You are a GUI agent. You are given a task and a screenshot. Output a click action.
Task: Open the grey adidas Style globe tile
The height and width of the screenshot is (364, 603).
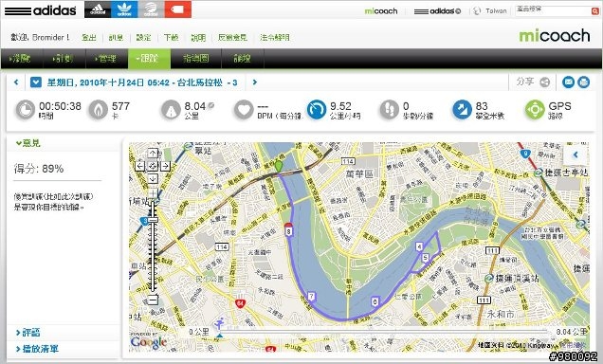point(151,9)
